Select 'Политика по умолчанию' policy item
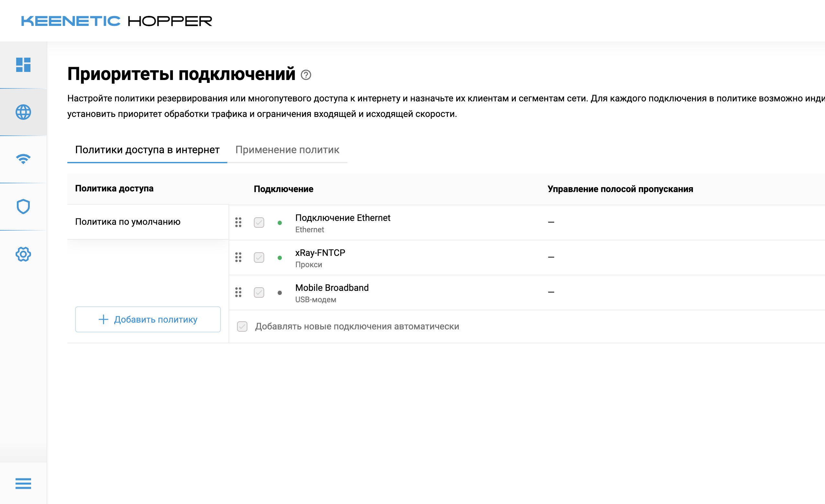 point(128,222)
